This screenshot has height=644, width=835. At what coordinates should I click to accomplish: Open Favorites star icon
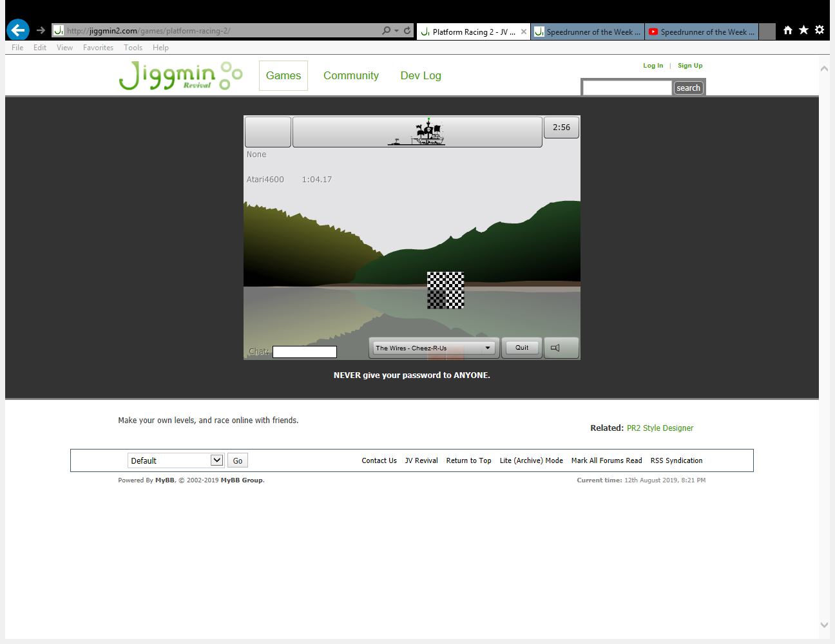[803, 30]
